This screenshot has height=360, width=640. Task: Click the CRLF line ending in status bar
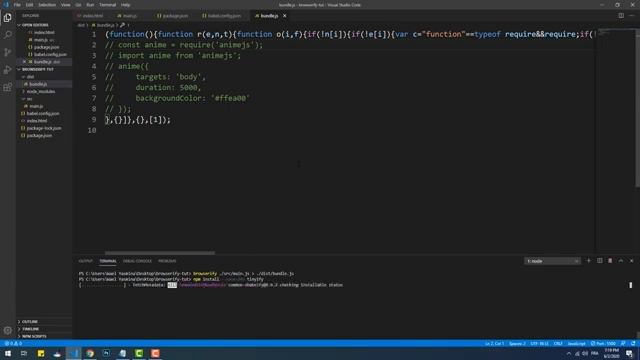click(x=558, y=344)
